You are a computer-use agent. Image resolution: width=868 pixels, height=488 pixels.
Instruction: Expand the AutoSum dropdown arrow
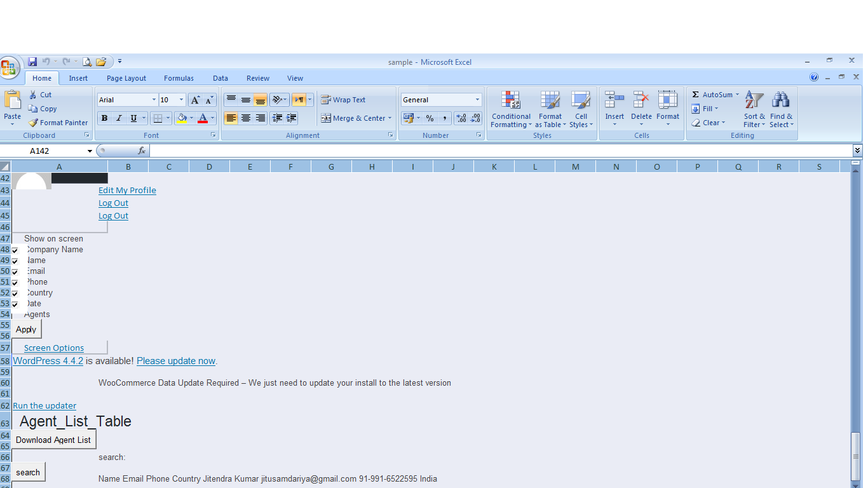coord(737,95)
